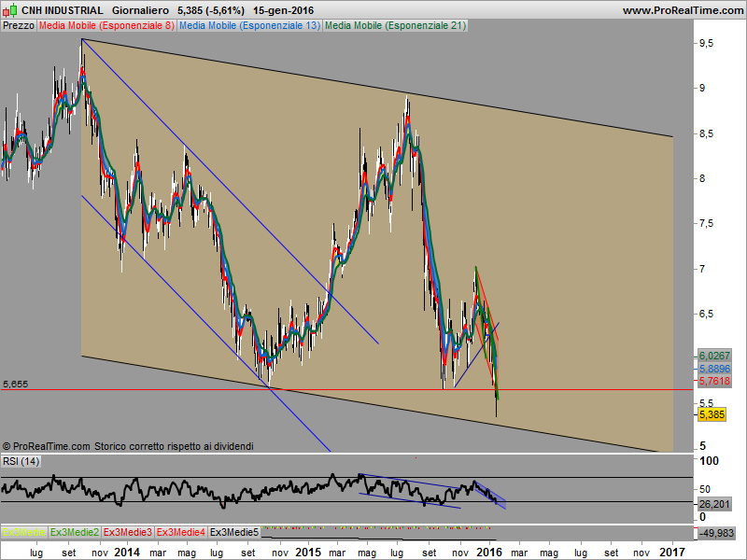Screen dimensions: 747x560
Task: Open the www.ProRealTime.com link
Action: pyautogui.click(x=683, y=10)
